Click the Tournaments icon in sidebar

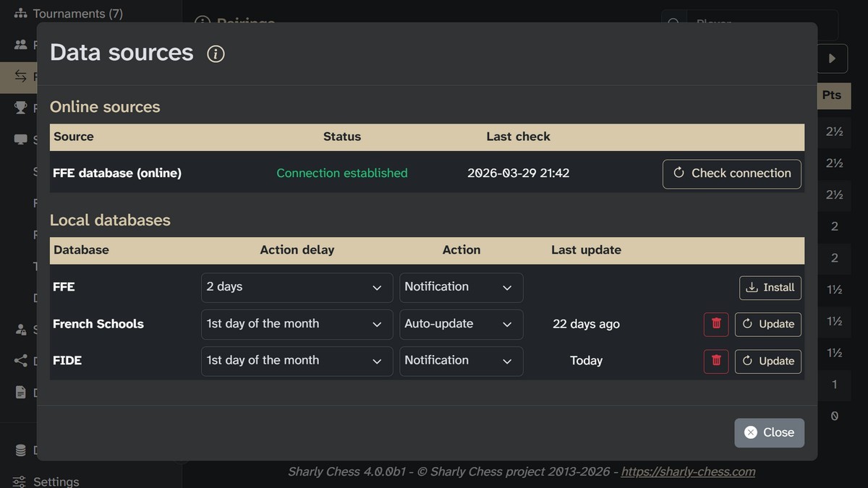[x=20, y=14]
